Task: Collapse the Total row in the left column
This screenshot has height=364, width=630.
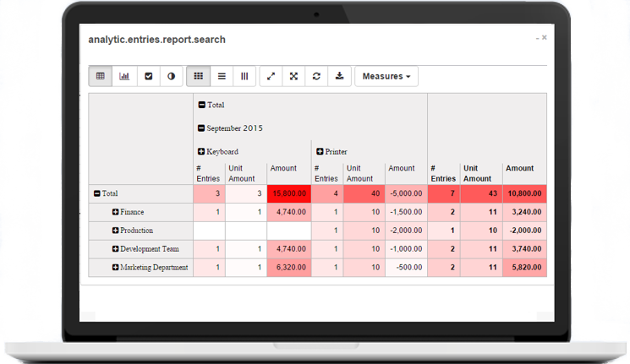Action: (x=97, y=193)
